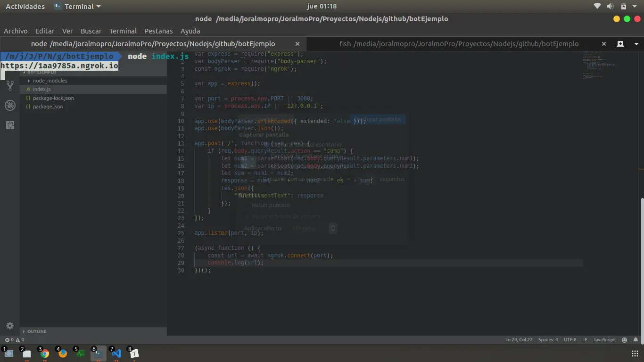Switch to the fish terminal tab
644x362 pixels.
[457, 43]
